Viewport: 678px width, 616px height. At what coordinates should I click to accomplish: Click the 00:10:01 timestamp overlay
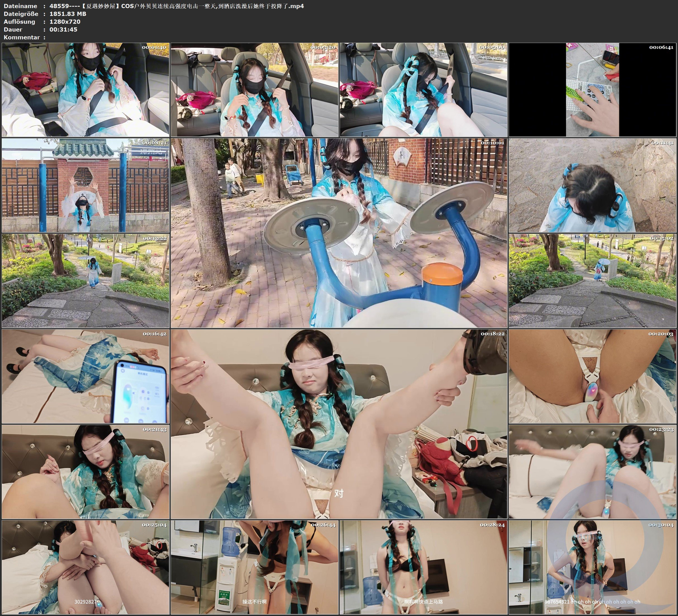pyautogui.click(x=492, y=143)
